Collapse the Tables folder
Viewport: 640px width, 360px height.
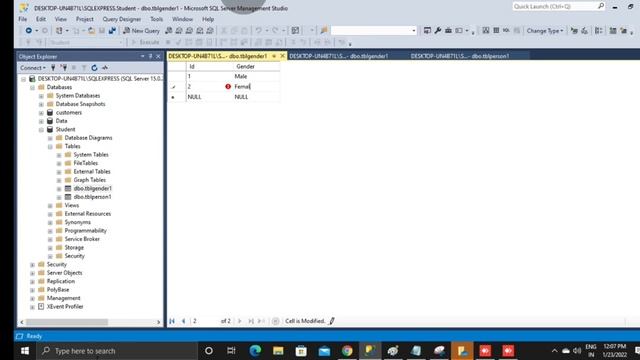click(50, 147)
